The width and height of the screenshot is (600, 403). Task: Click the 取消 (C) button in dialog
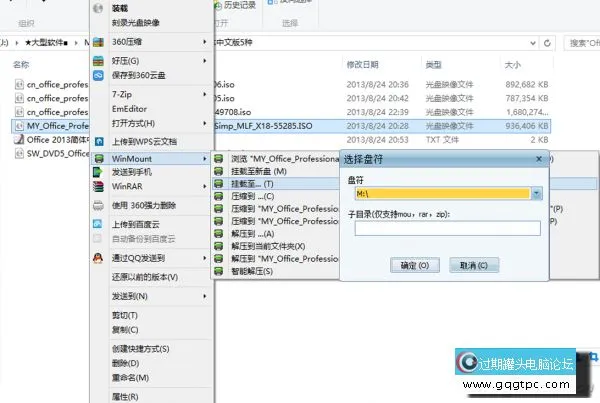point(474,265)
